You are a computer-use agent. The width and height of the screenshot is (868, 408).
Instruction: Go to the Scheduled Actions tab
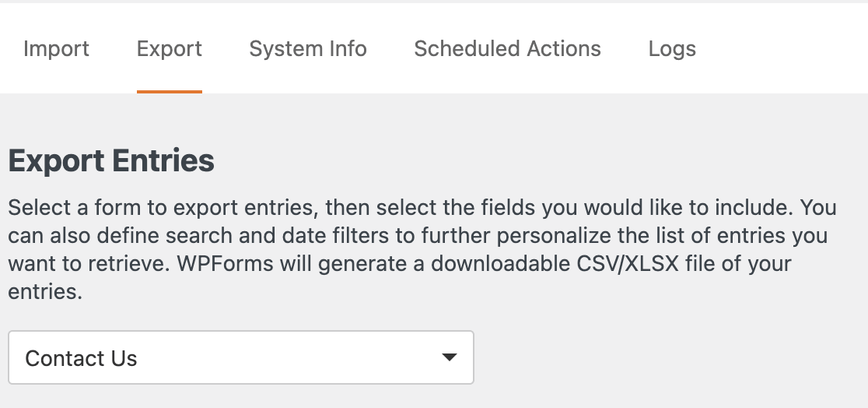507,49
